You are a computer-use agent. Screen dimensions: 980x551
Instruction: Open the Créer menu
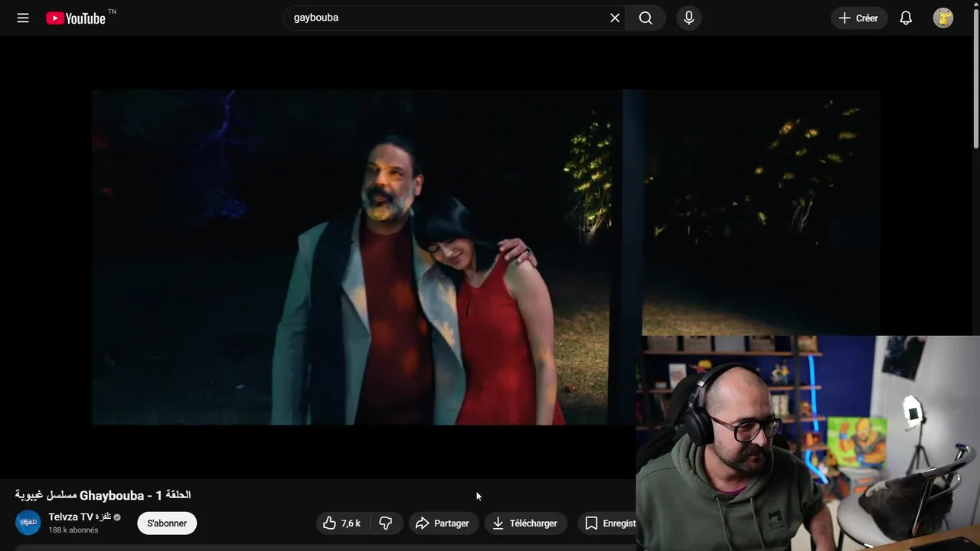pyautogui.click(x=859, y=18)
